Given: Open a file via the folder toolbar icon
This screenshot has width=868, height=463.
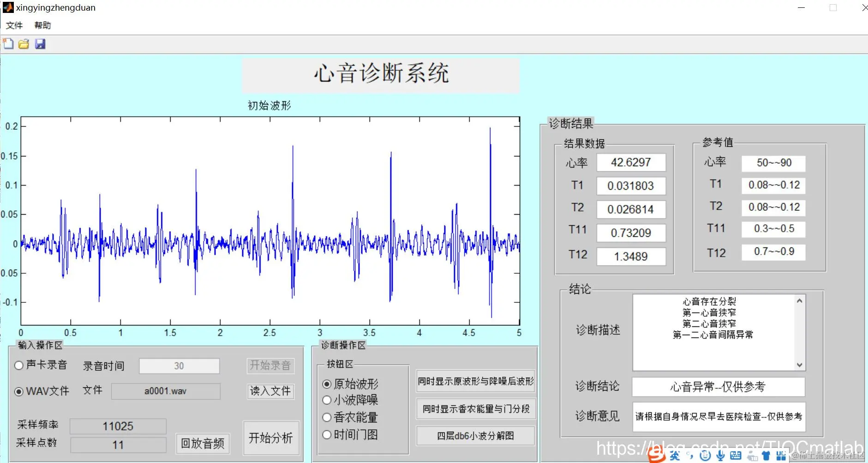Looking at the screenshot, I should tap(24, 44).
